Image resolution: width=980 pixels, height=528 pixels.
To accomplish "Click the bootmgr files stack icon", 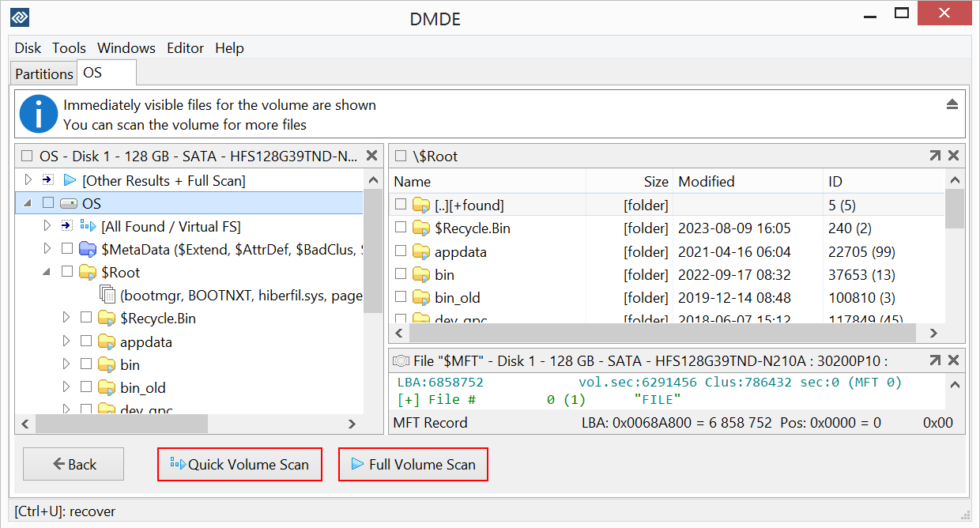I will [107, 295].
